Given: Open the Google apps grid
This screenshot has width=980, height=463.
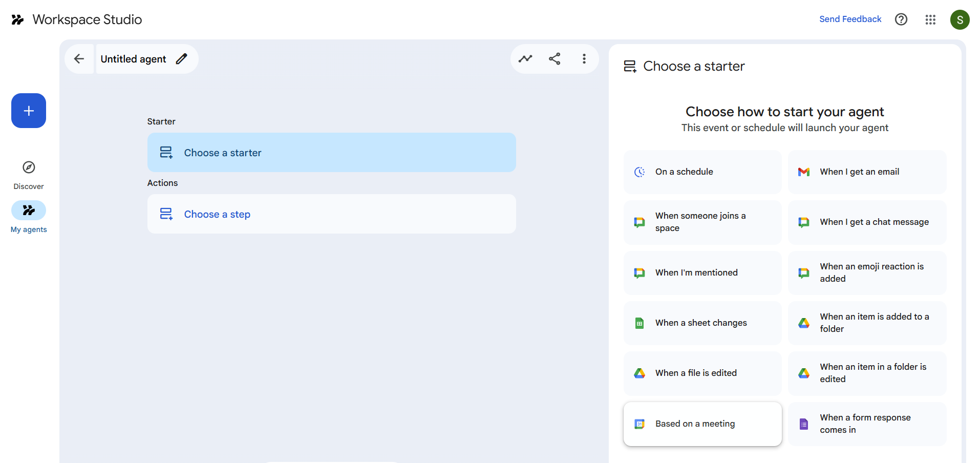Looking at the screenshot, I should (x=930, y=19).
